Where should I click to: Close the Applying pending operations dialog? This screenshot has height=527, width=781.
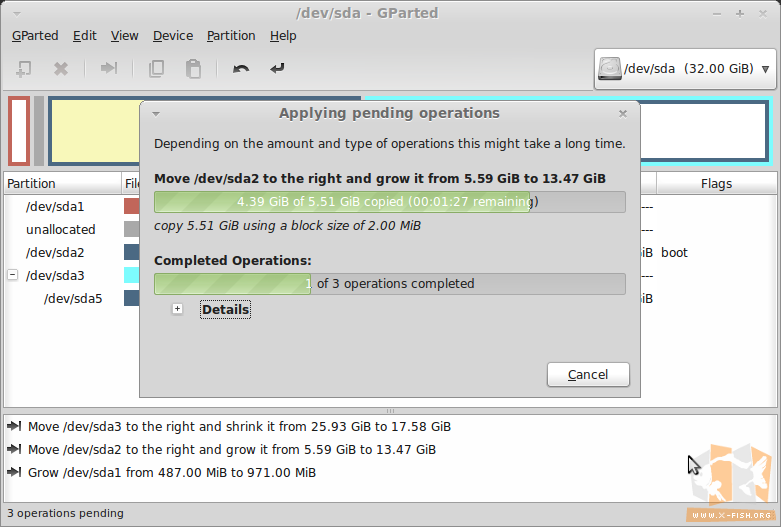pos(623,114)
